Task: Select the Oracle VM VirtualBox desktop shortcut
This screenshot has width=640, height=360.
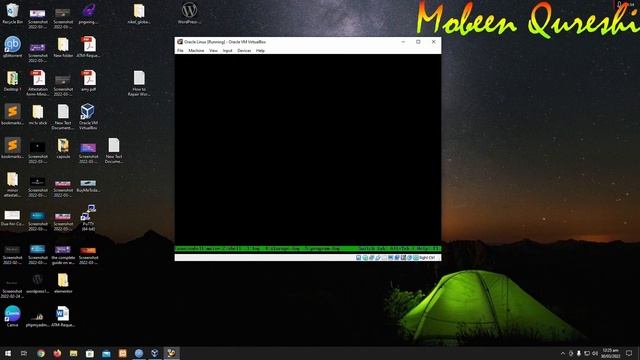Action: [x=88, y=117]
